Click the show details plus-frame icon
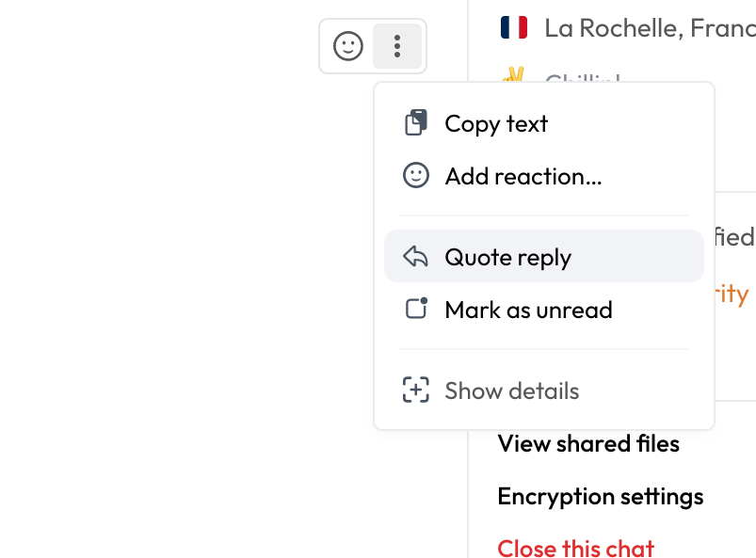This screenshot has width=756, height=558. point(416,391)
